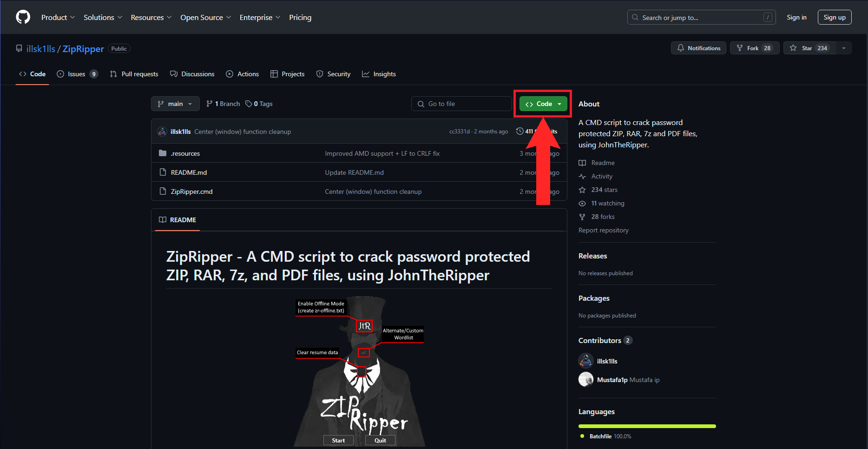The width and height of the screenshot is (868, 449).
Task: Click the Batchfile language bar
Action: pyautogui.click(x=647, y=426)
